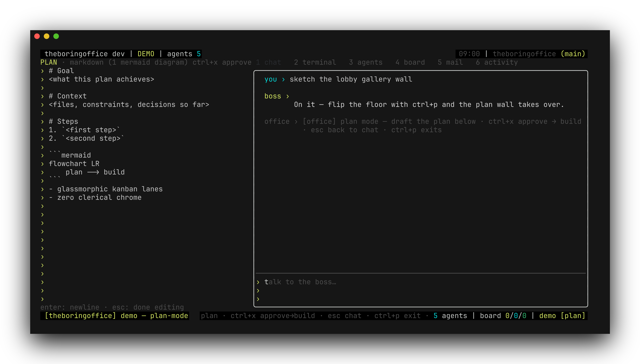Click 'esc chat' in bottom status bar
This screenshot has height=364, width=640.
[344, 316]
